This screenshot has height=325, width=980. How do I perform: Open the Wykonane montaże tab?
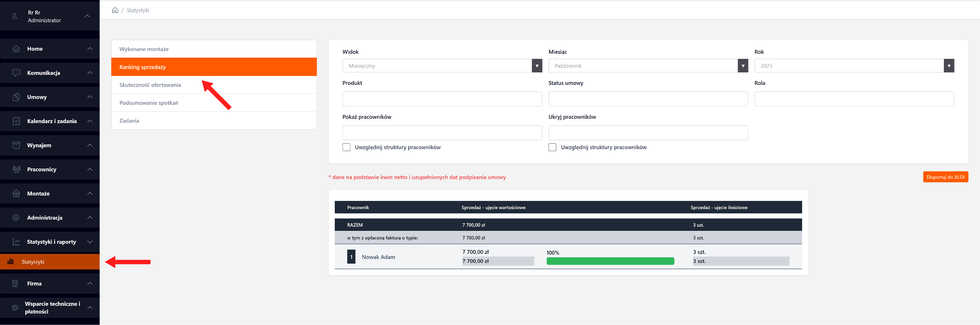[144, 49]
